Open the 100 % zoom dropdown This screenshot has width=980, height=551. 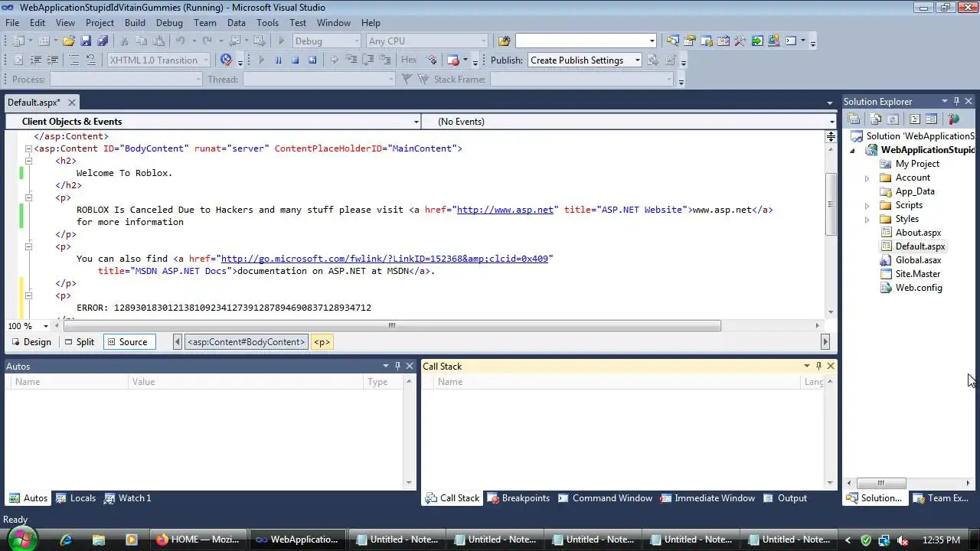tap(46, 326)
